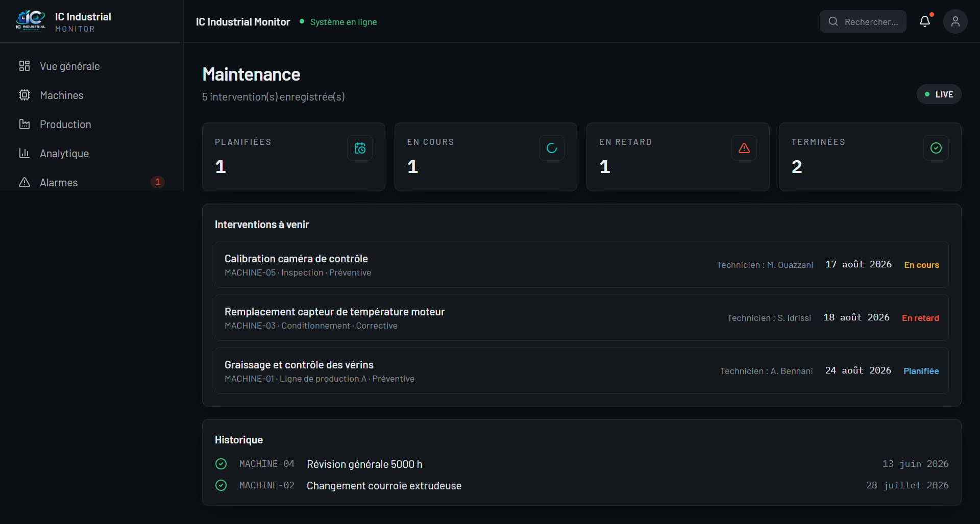This screenshot has width=980, height=524.
Task: Click the Alarmes badge showing 1
Action: coord(158,182)
